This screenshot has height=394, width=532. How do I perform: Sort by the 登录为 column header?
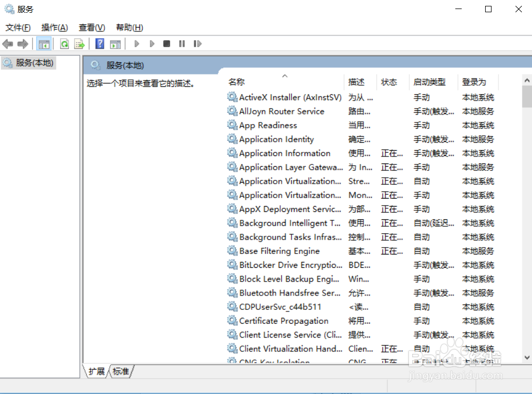point(478,82)
